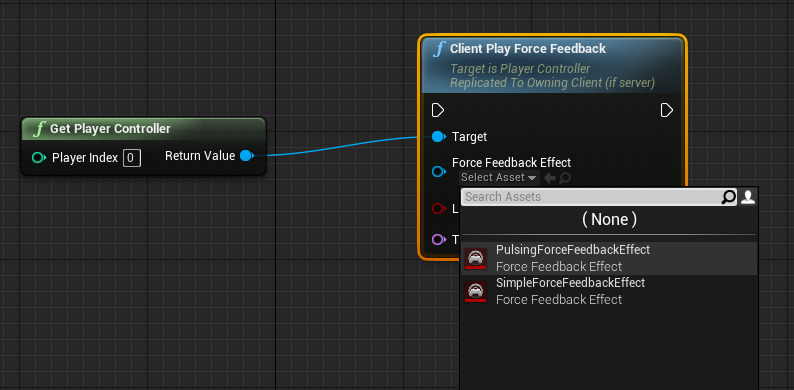Select the Get Player Controller node title
794x390 pixels.
(110, 129)
